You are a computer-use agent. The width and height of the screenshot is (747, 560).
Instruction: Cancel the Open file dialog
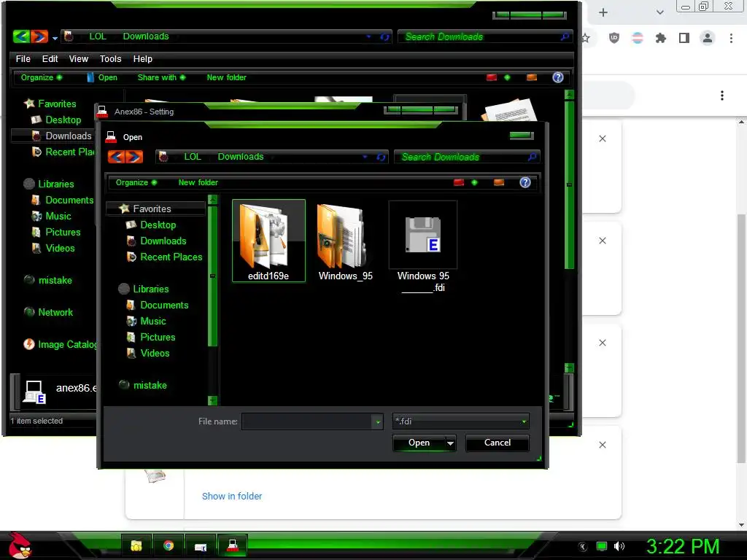[x=498, y=443]
